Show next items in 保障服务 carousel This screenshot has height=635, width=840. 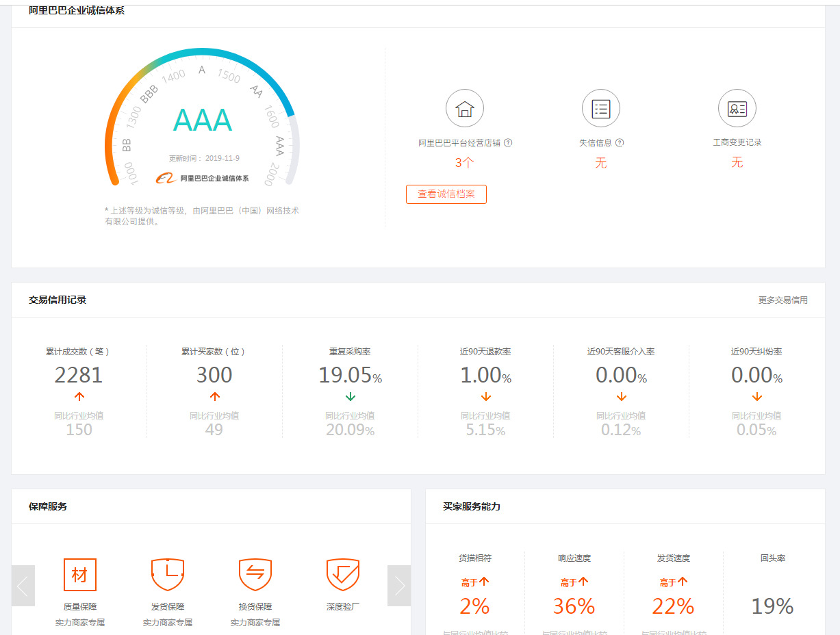(x=399, y=586)
